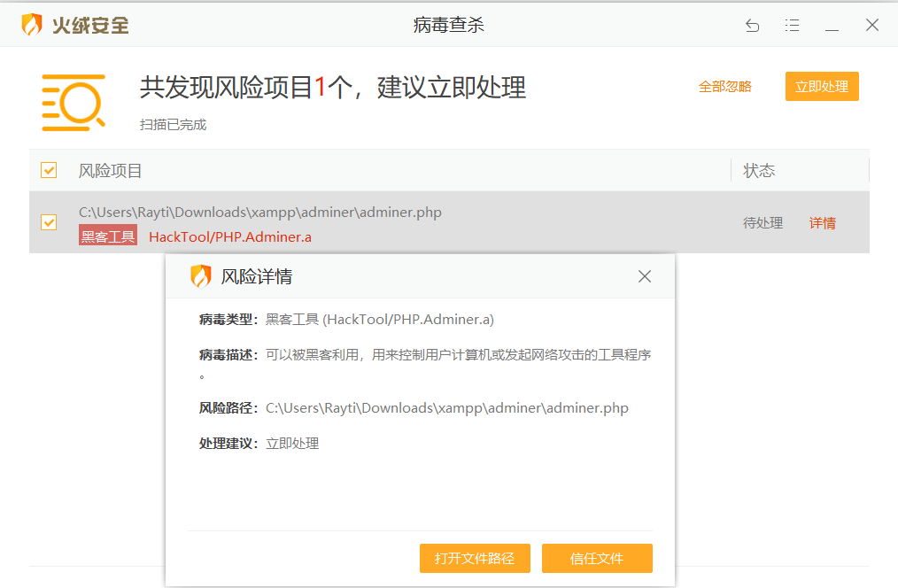
Task: Close the 风险详情 dialog
Action: [x=645, y=276]
